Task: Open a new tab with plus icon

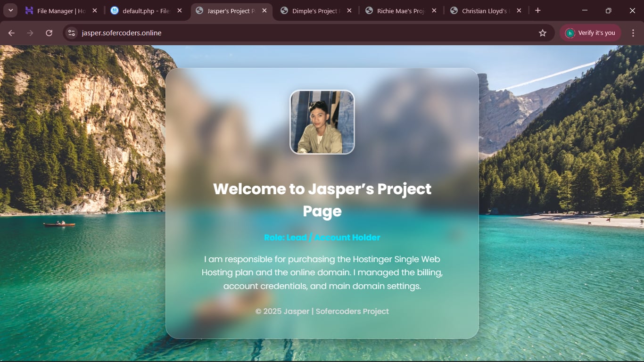Action: coord(538,10)
